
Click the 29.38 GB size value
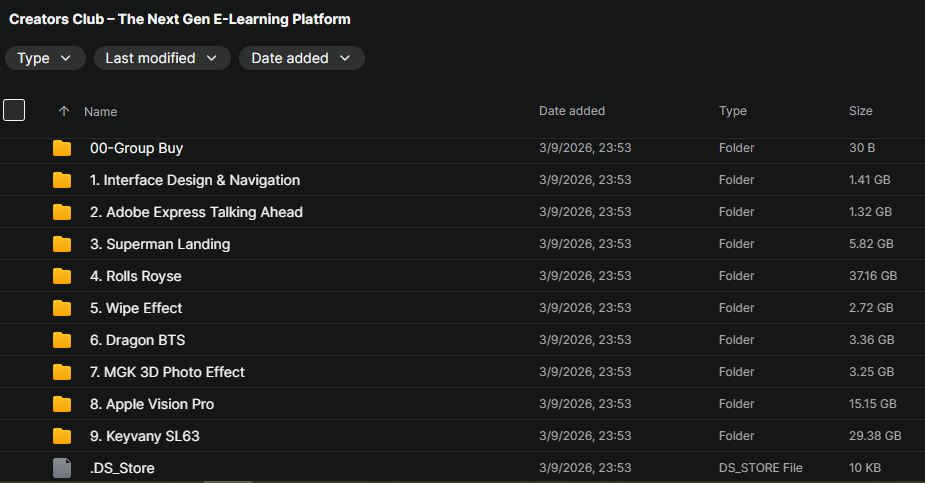pyautogui.click(x=875, y=436)
